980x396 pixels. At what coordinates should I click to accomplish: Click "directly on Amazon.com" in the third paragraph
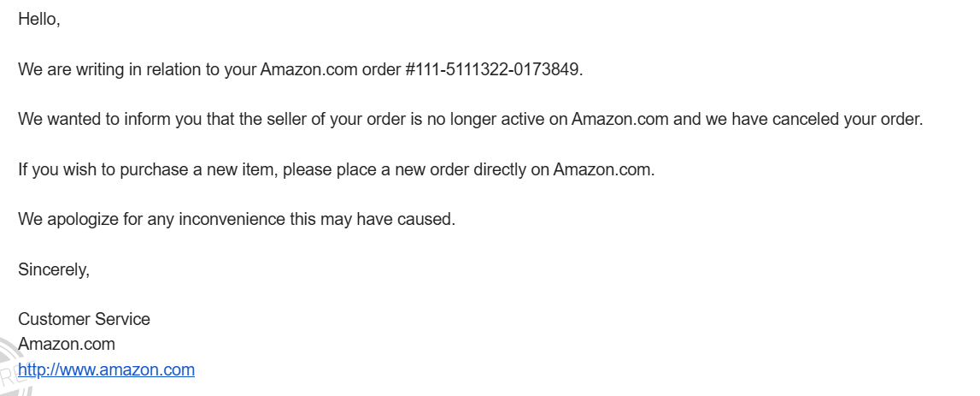[x=593, y=168]
